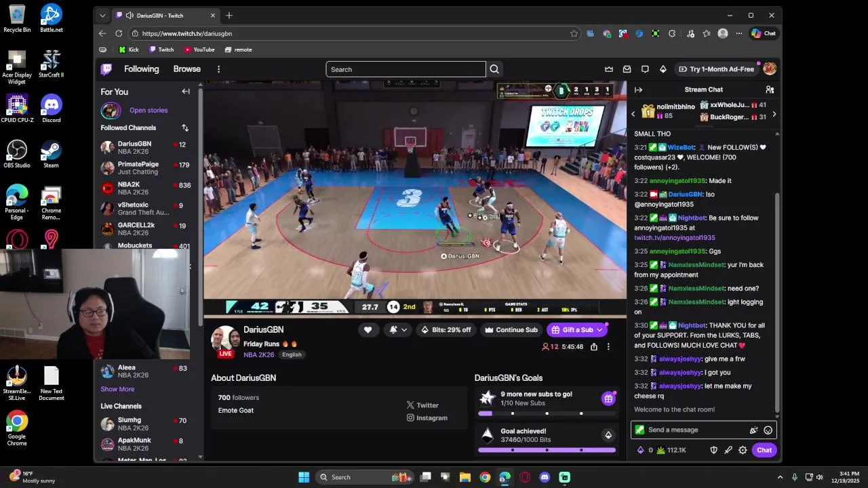
Task: Open Twitch Prime loot crown icon
Action: (609, 69)
